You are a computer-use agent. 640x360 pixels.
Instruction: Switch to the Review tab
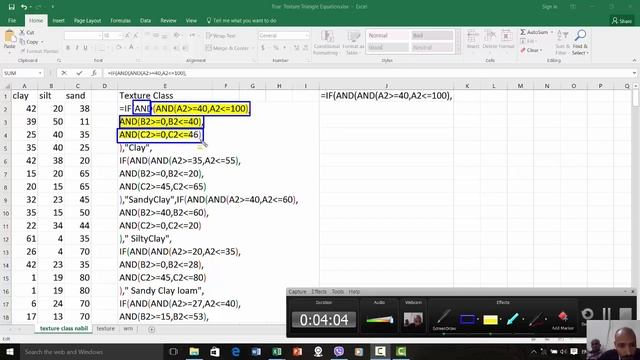click(x=168, y=20)
